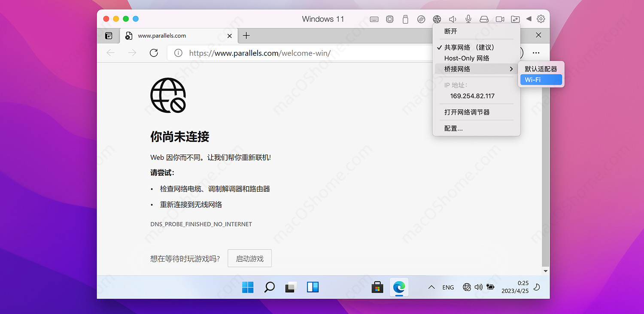Select Host-Only 网络 mode
Image resolution: width=644 pixels, height=314 pixels.
[466, 58]
